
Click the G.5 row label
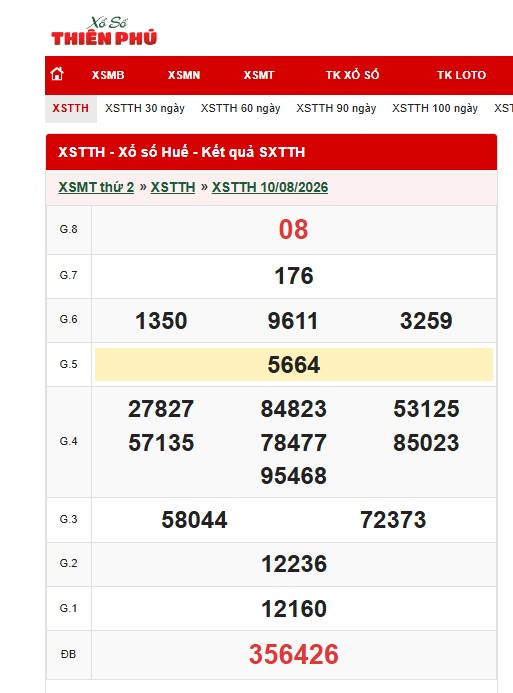pyautogui.click(x=68, y=364)
